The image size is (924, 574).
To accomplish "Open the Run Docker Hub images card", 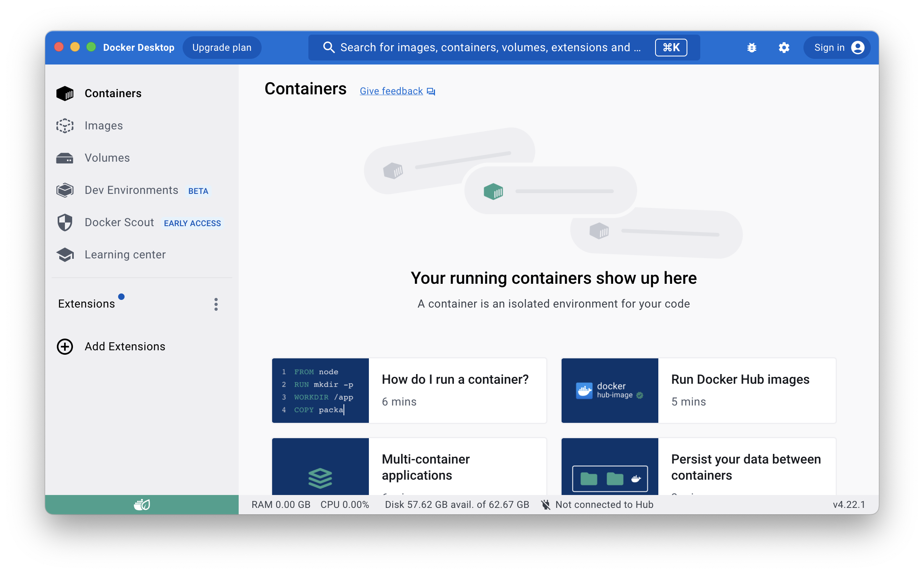I will tap(699, 391).
